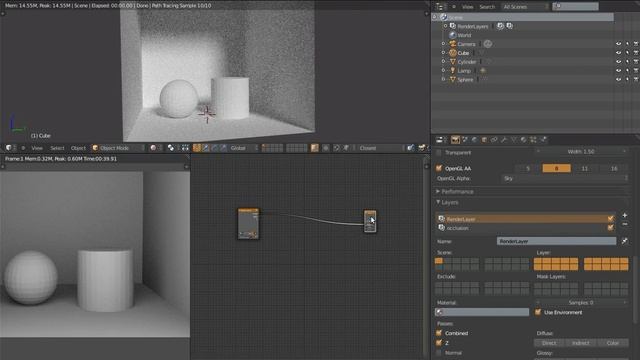The image size is (640, 360).
Task: Add a render layer with plus button
Action: tap(624, 215)
